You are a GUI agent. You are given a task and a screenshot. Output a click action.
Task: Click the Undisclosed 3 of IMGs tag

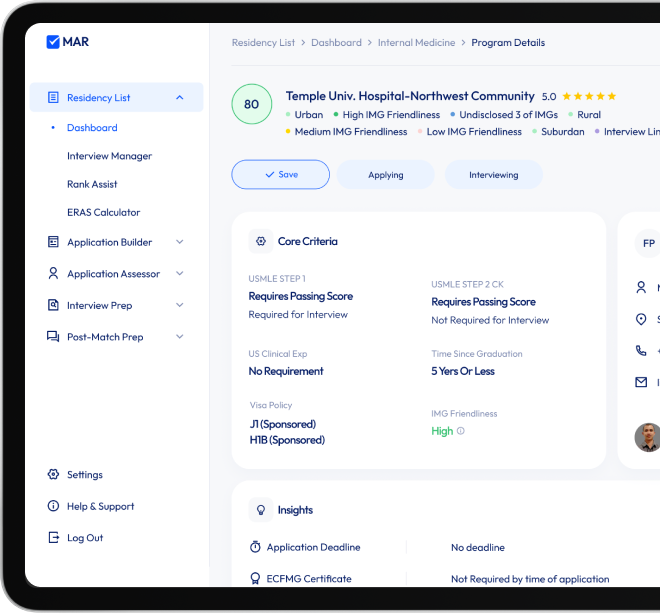click(508, 114)
